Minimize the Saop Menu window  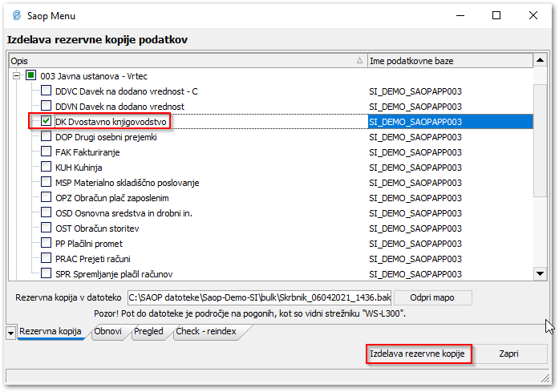[x=460, y=16]
